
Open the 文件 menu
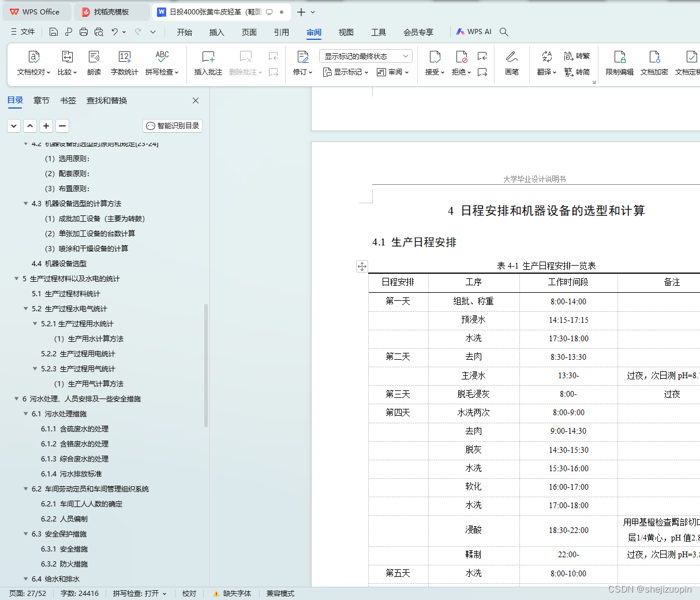tap(23, 32)
